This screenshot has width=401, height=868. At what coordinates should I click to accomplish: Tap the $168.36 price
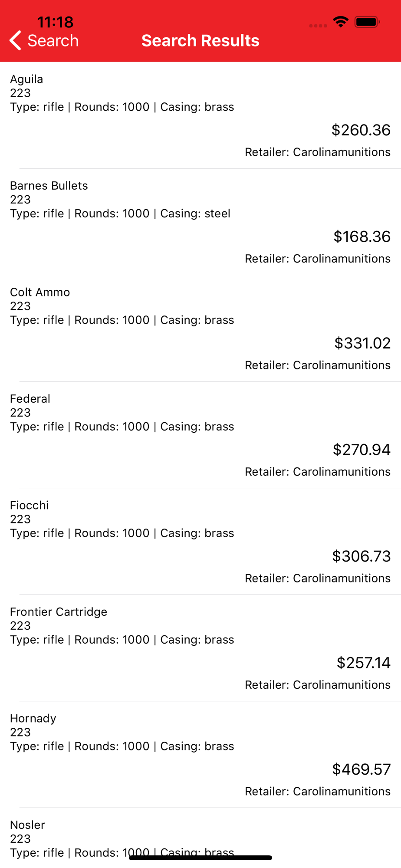pos(362,237)
